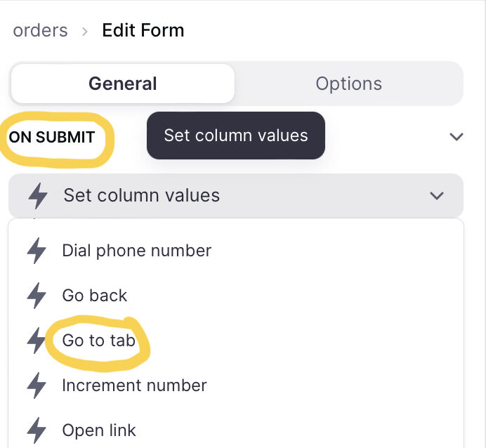Click the chevron inside the action dropdown

click(x=437, y=195)
